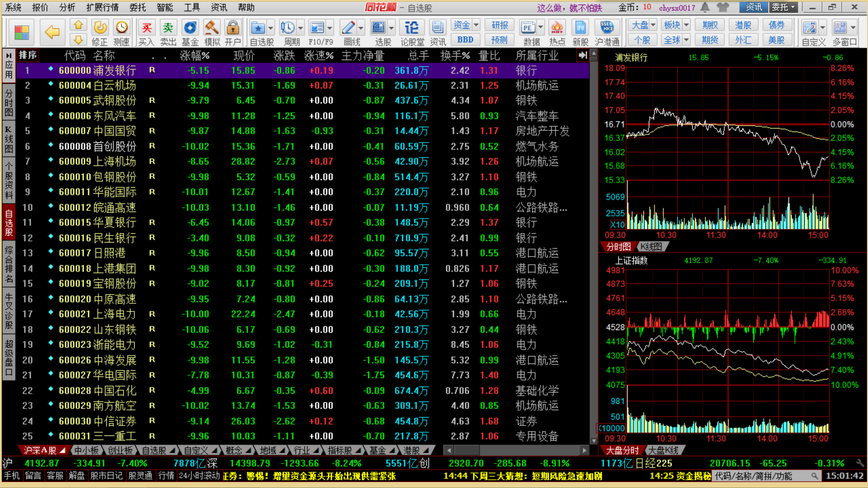Image resolution: width=868 pixels, height=488 pixels.
Task: Open the 沪港通 SSE HKE icon
Action: pos(607,33)
